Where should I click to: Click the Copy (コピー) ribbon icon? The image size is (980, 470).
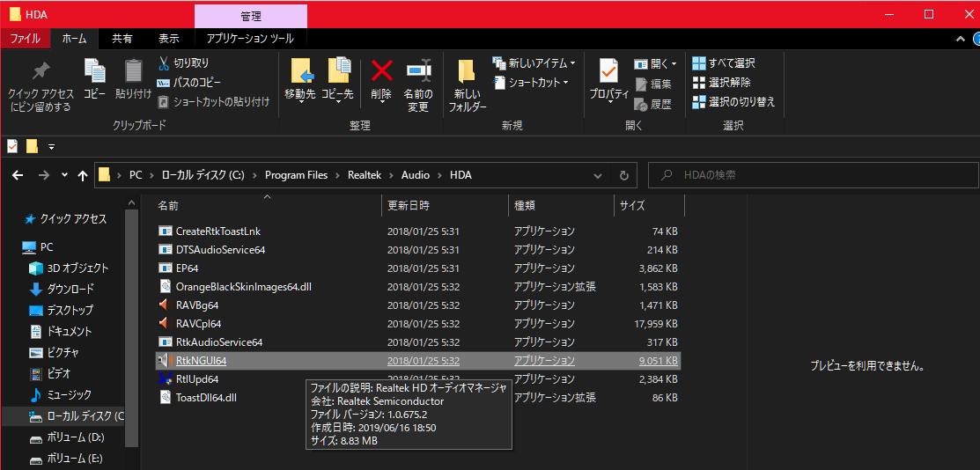coord(95,70)
